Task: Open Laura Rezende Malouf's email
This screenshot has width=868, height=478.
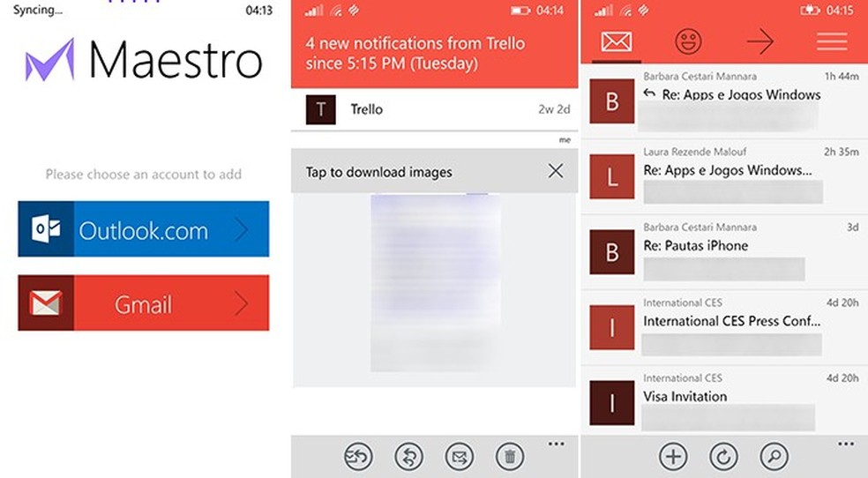Action: pos(724,177)
